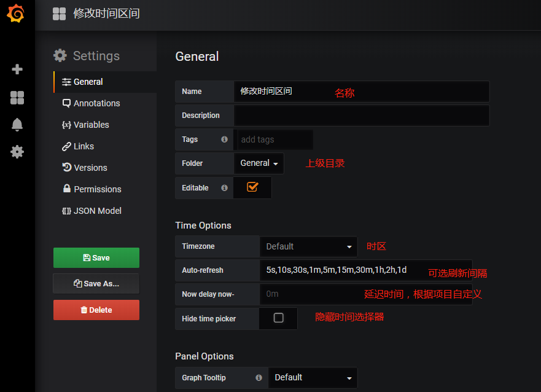Open the Create plus menu icon
The width and height of the screenshot is (541, 392).
coord(17,69)
